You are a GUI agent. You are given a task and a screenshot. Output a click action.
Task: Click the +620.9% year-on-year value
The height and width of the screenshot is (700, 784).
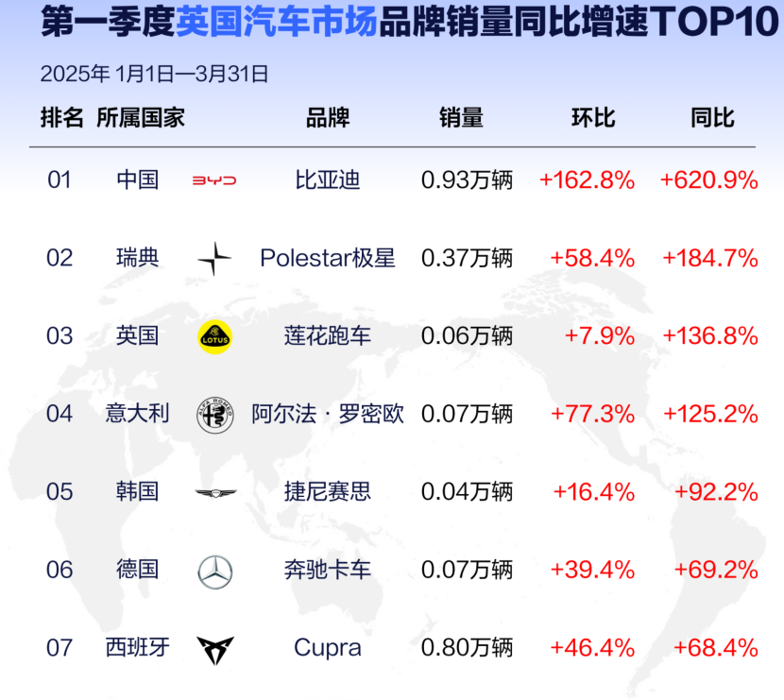709,180
